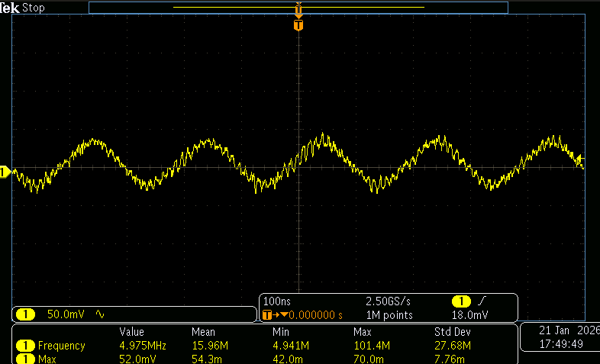Screen dimensions: 600x364
Task: Click the 1M points record length readout
Action: [389, 315]
